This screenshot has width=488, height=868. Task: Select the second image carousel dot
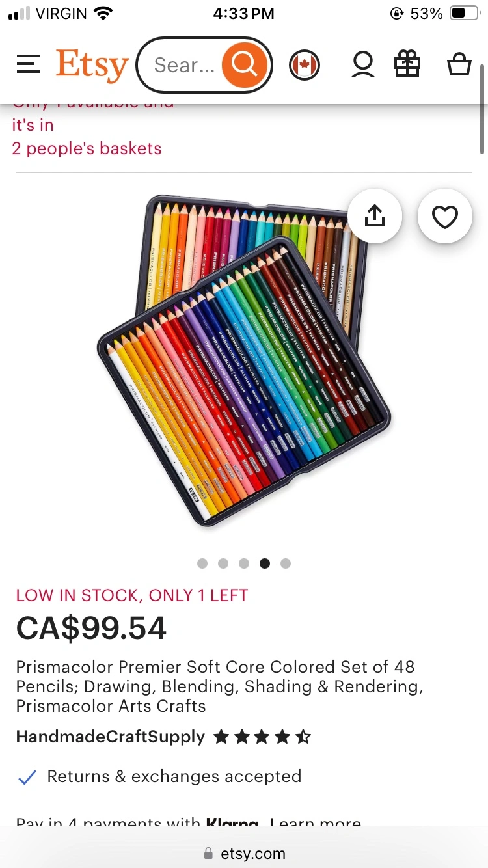(223, 563)
